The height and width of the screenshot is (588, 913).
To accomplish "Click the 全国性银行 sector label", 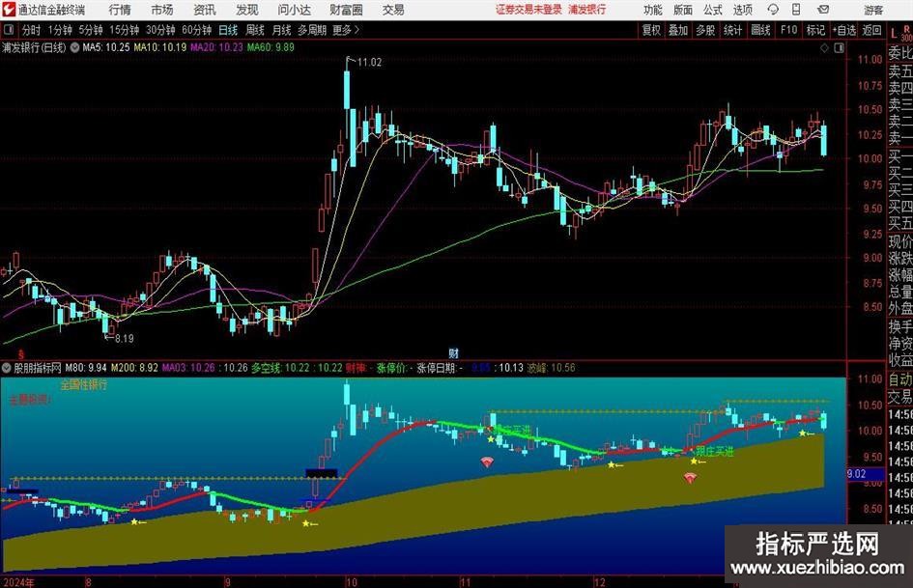I will pos(84,385).
